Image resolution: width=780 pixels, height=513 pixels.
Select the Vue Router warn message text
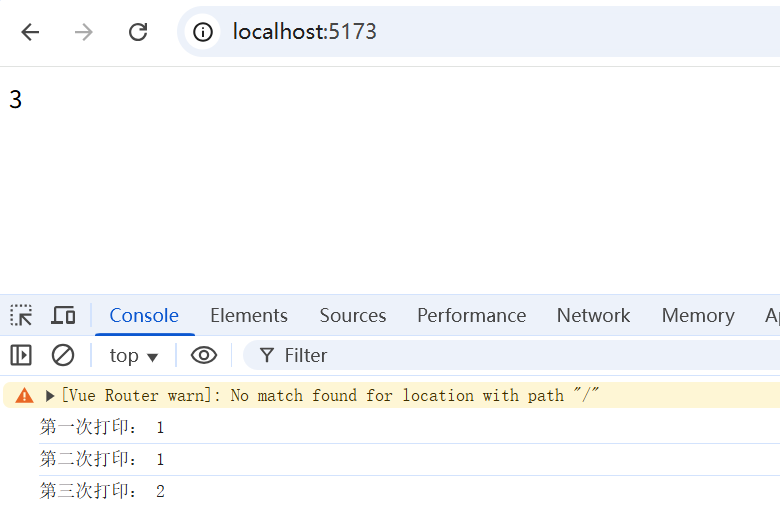coord(330,396)
